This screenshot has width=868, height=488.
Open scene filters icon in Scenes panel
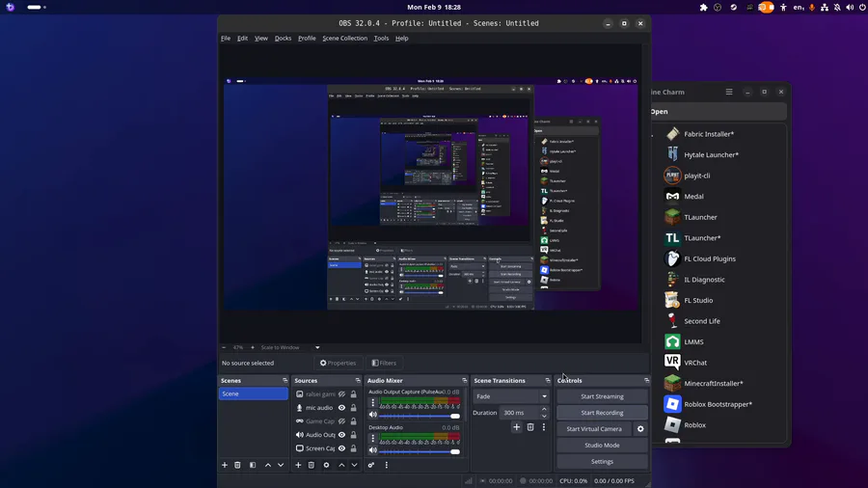pos(253,465)
